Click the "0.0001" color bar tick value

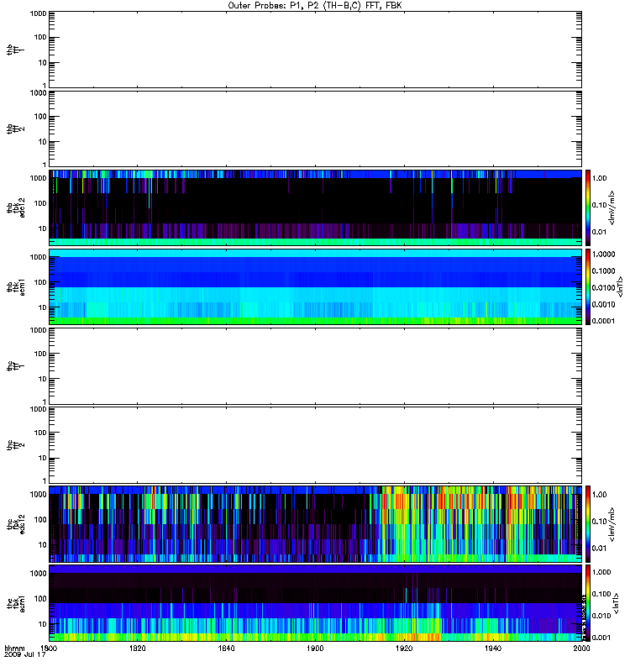(x=603, y=321)
